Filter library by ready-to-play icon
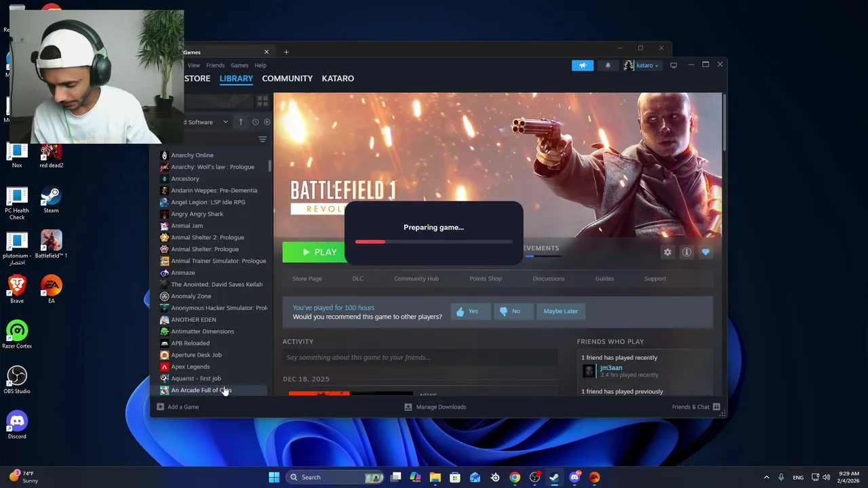Image resolution: width=868 pixels, height=488 pixels. [267, 122]
